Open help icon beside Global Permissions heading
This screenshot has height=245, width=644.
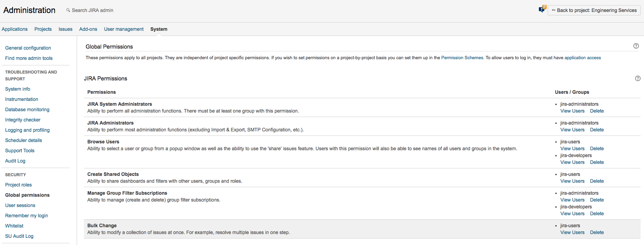pyautogui.click(x=636, y=46)
